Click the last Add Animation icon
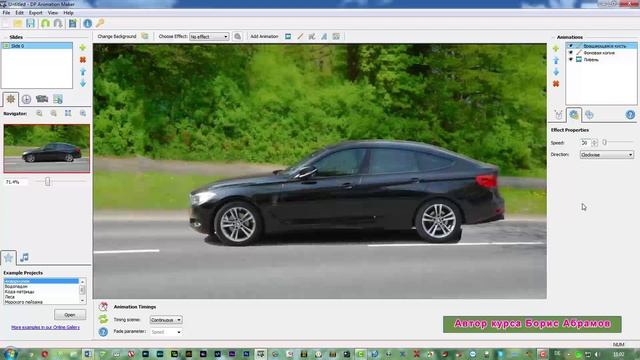Image resolution: width=640 pixels, height=360 pixels. tap(336, 36)
